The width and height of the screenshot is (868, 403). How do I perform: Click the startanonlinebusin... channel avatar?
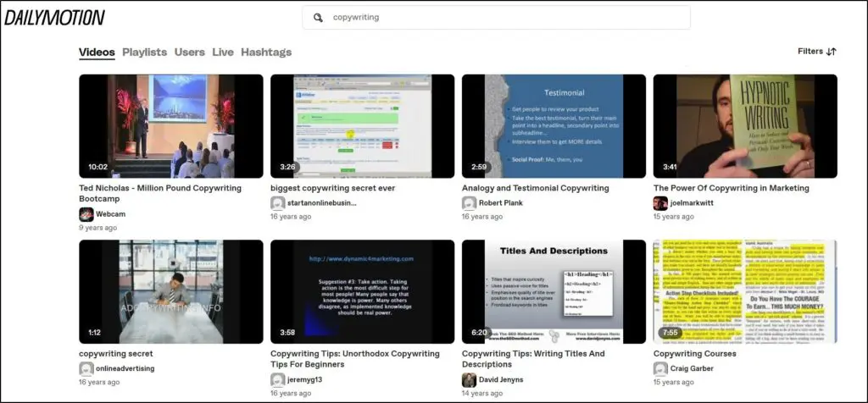[x=278, y=203]
